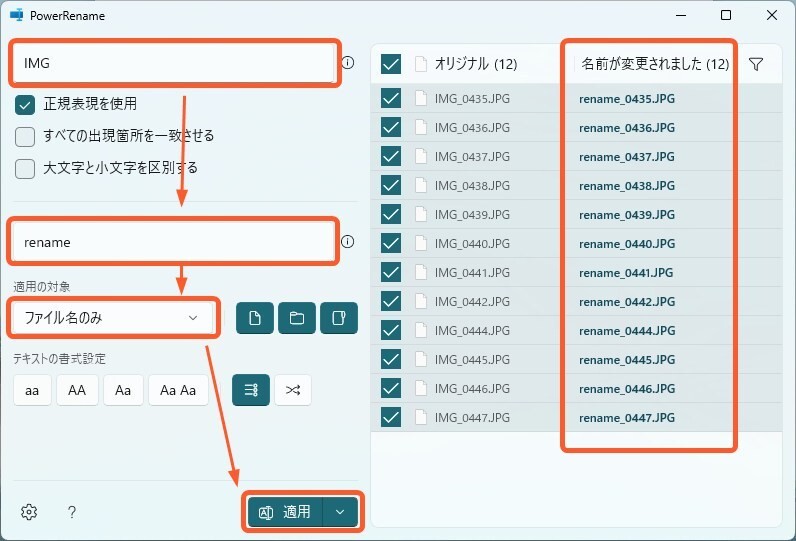The height and width of the screenshot is (541, 796).
Task: Uncheck the IMG_0437.JPG checkbox
Action: [x=391, y=156]
